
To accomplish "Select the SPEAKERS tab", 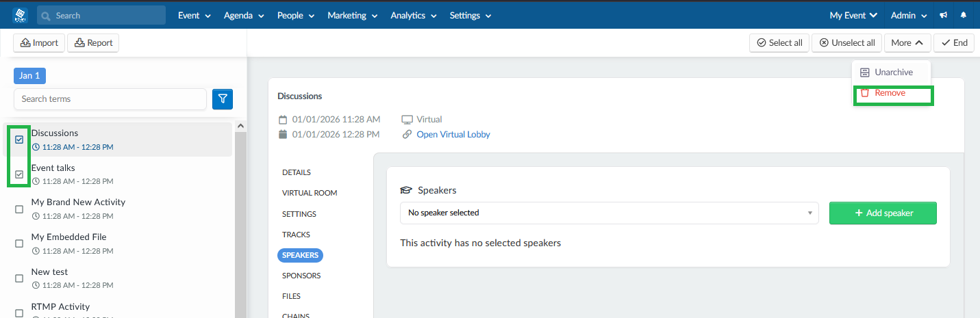I will point(301,255).
